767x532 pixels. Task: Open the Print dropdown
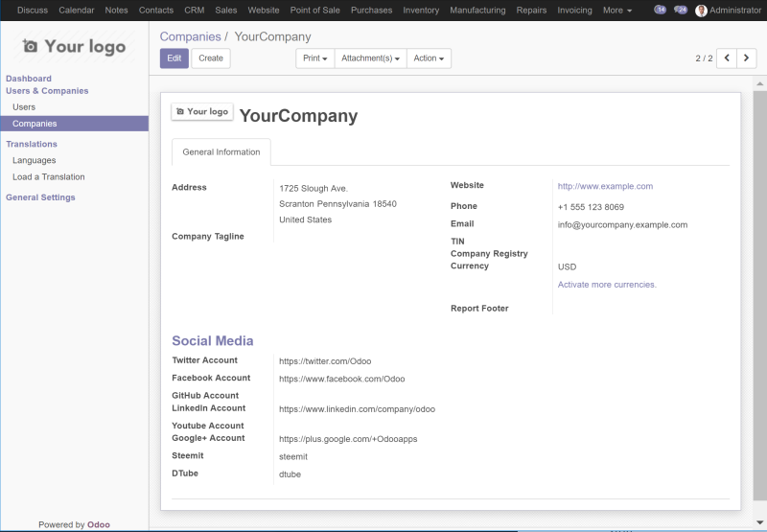click(x=315, y=58)
